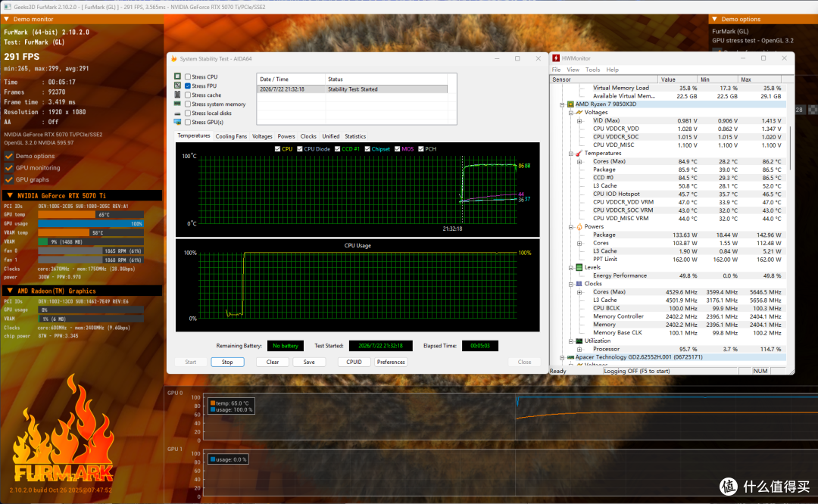Collapse the NVIDIA GeForce RTX 5070 Ti section

click(9, 195)
